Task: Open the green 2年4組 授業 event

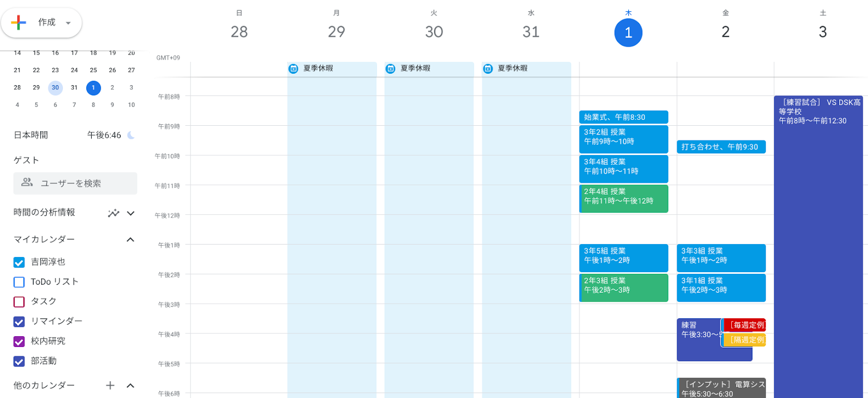Action: click(x=624, y=199)
